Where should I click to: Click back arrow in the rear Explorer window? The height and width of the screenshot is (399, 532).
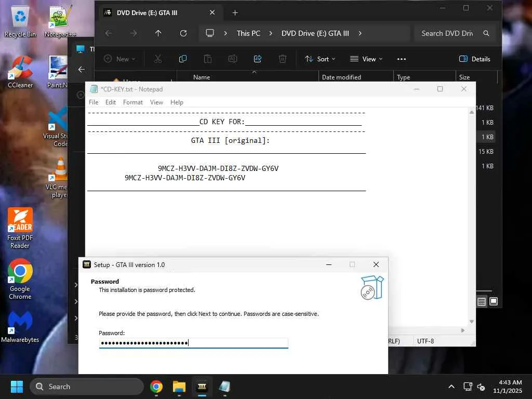82,70
